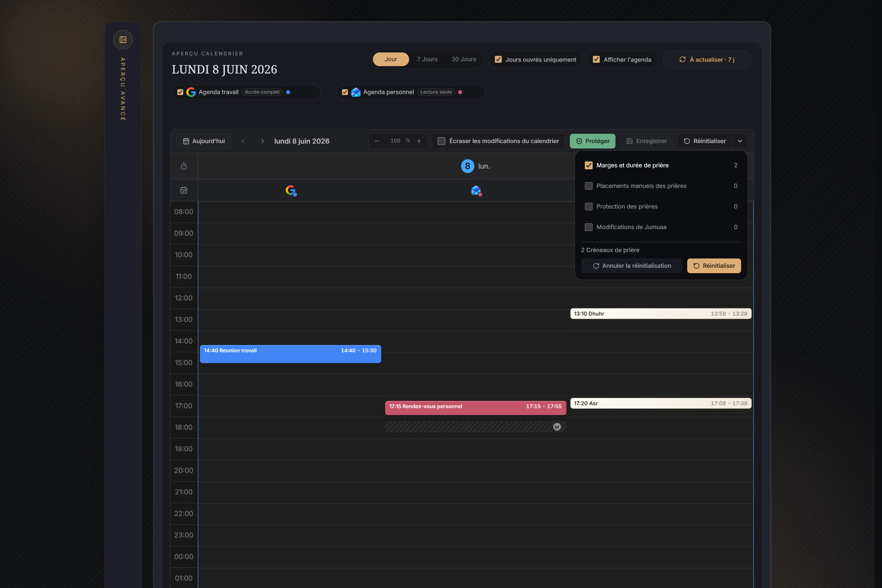Image resolution: width=882 pixels, height=588 pixels.
Task: Click Annuler la réinitialisation button
Action: tap(632, 266)
